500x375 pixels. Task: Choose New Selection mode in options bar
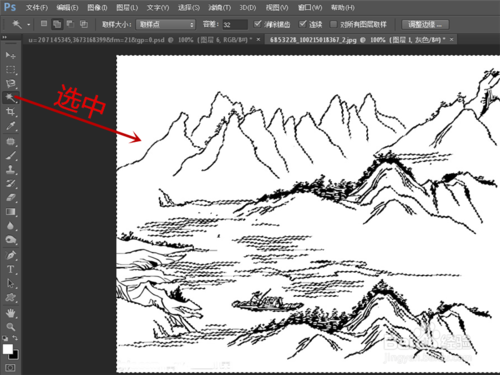44,24
